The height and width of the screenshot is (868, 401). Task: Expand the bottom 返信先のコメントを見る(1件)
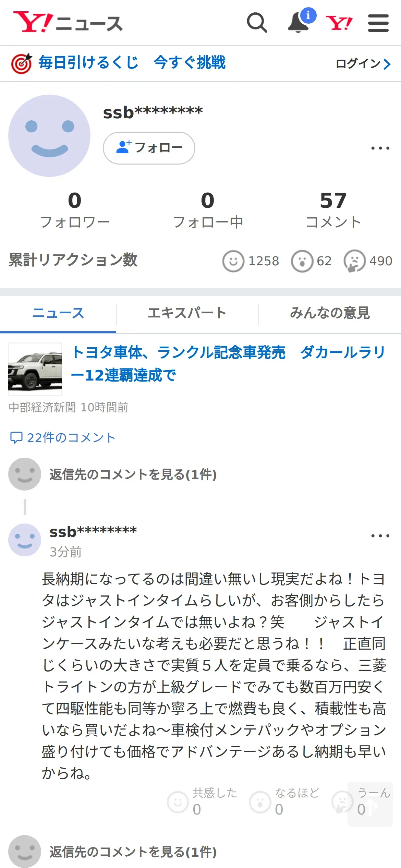click(133, 852)
